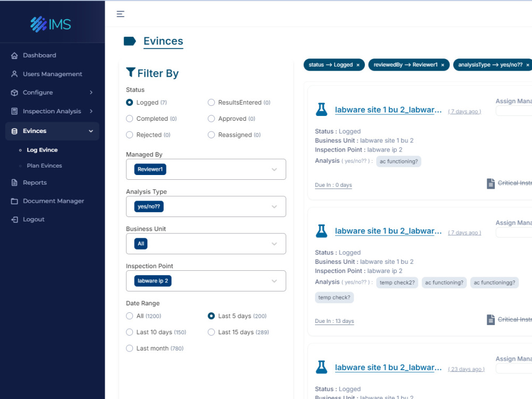Click the ac functioningg? analysis tag
The width and height of the screenshot is (532, 399).
494,282
